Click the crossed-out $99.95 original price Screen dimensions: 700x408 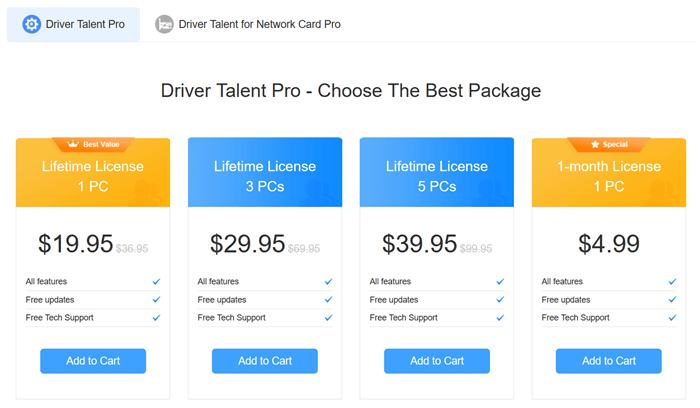(476, 249)
